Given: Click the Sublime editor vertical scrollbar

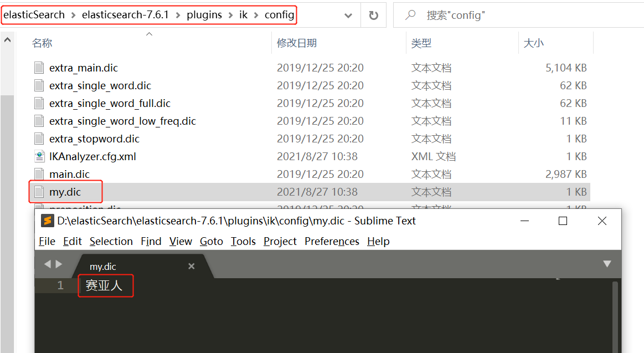Looking at the screenshot, I should pyautogui.click(x=615, y=316).
